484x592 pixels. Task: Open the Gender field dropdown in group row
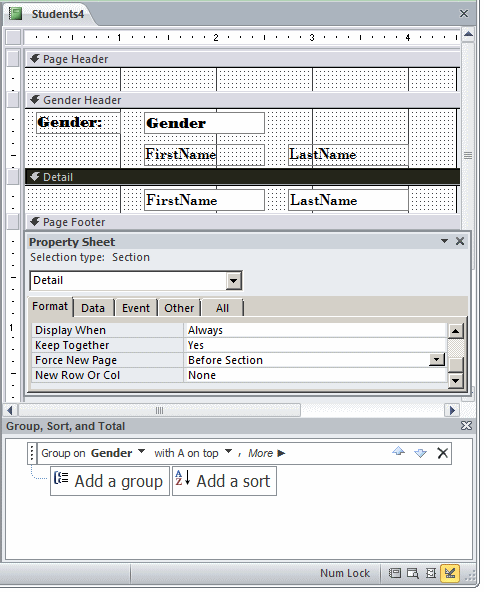click(x=141, y=452)
